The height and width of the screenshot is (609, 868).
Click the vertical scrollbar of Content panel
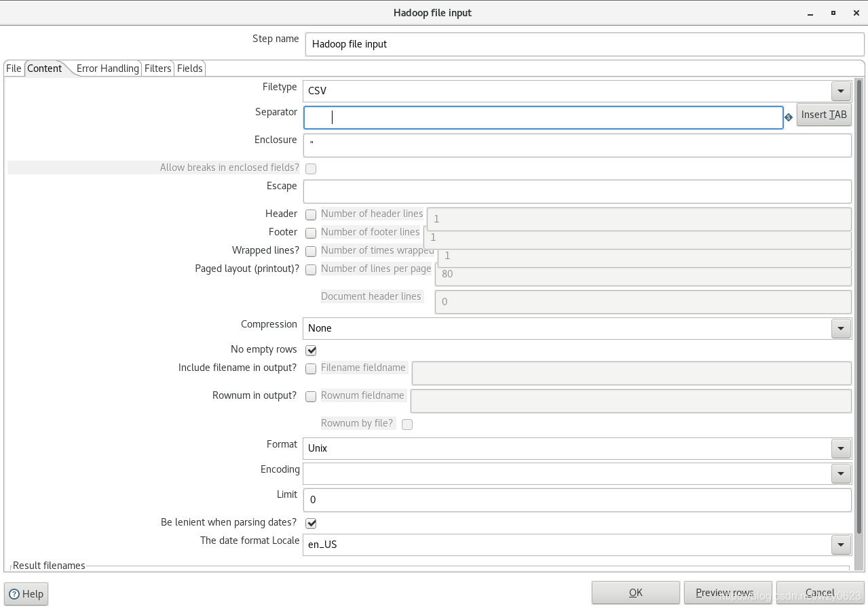tap(858, 307)
